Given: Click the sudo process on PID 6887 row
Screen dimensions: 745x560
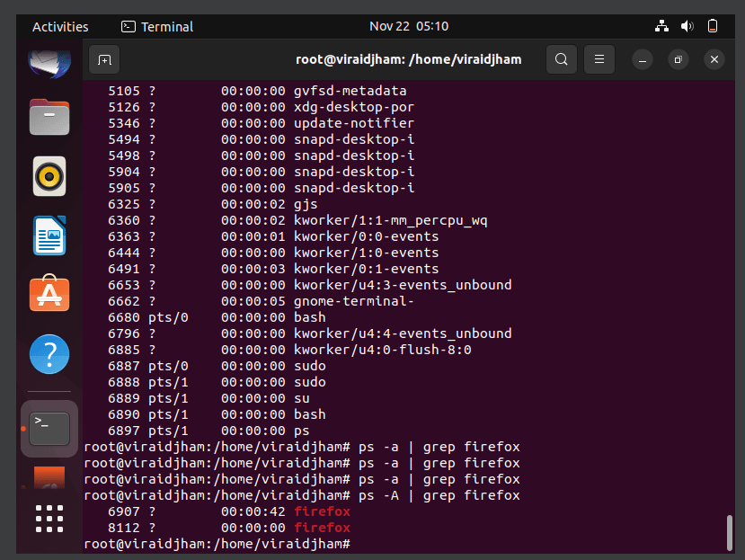Looking at the screenshot, I should click(310, 366).
